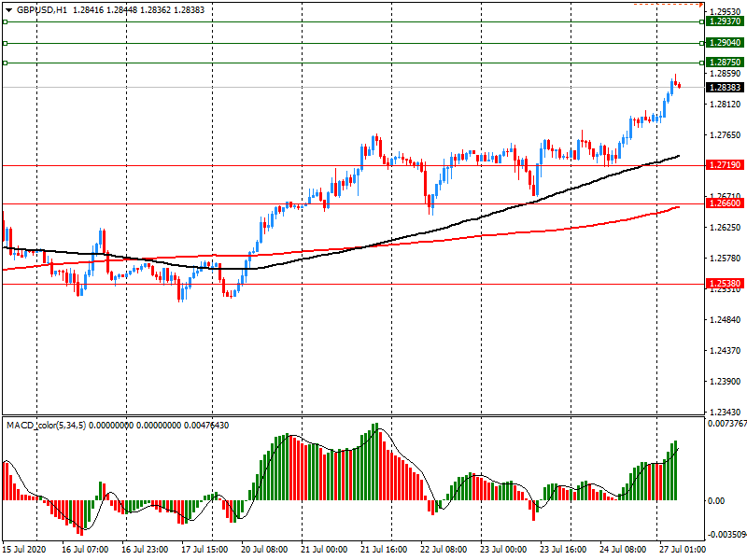Click the 21 Jul 00:00 time label
This screenshot has width=747, height=560.
[324, 550]
